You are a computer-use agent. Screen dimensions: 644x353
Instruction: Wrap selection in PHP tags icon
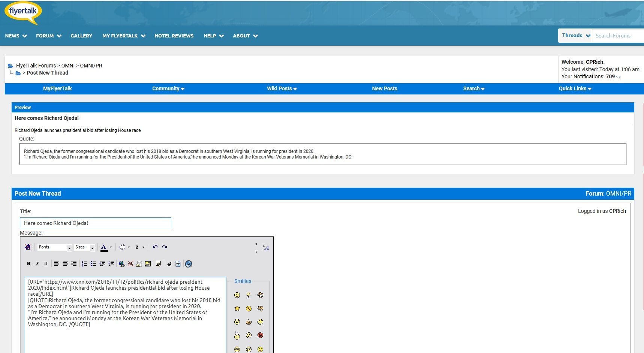178,264
